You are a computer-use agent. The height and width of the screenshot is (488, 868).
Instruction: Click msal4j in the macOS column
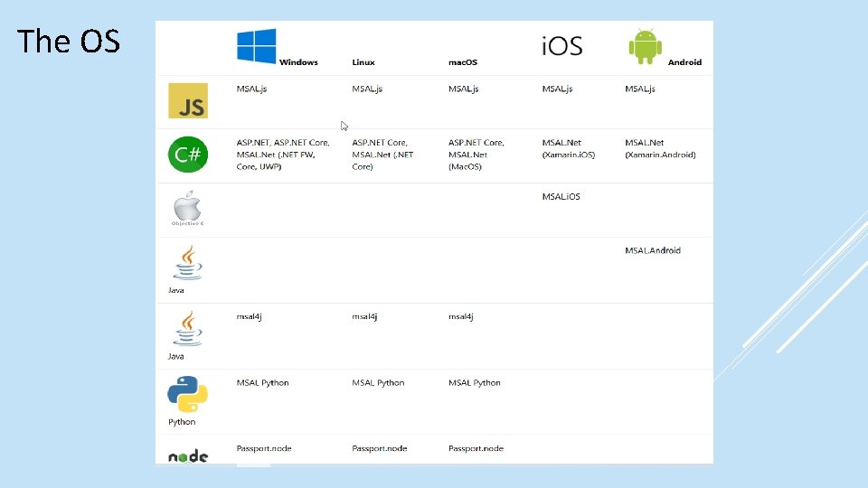coord(460,316)
